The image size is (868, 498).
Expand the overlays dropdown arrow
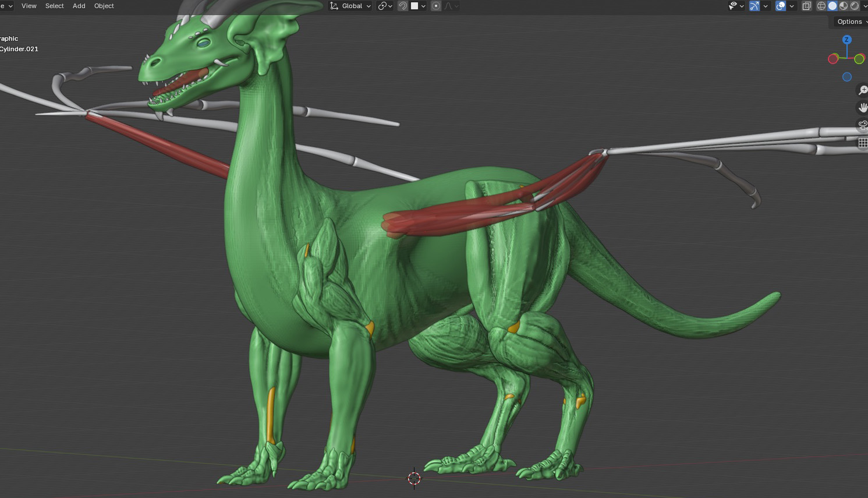792,6
